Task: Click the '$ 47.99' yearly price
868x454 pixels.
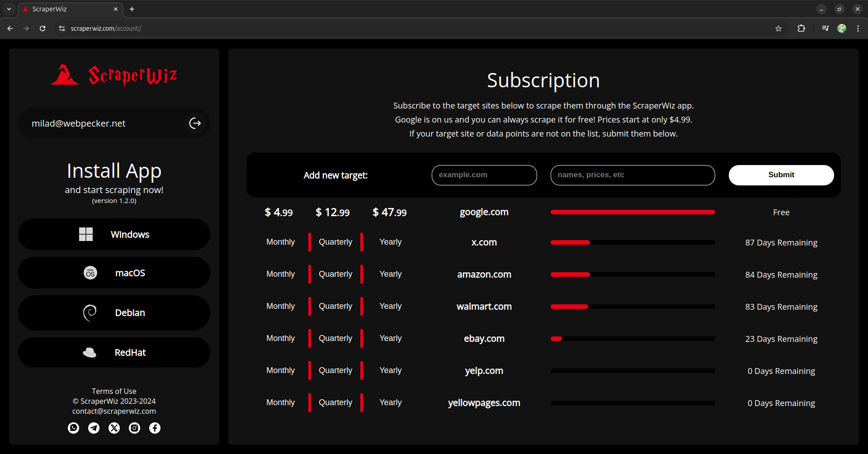Action: (x=390, y=212)
